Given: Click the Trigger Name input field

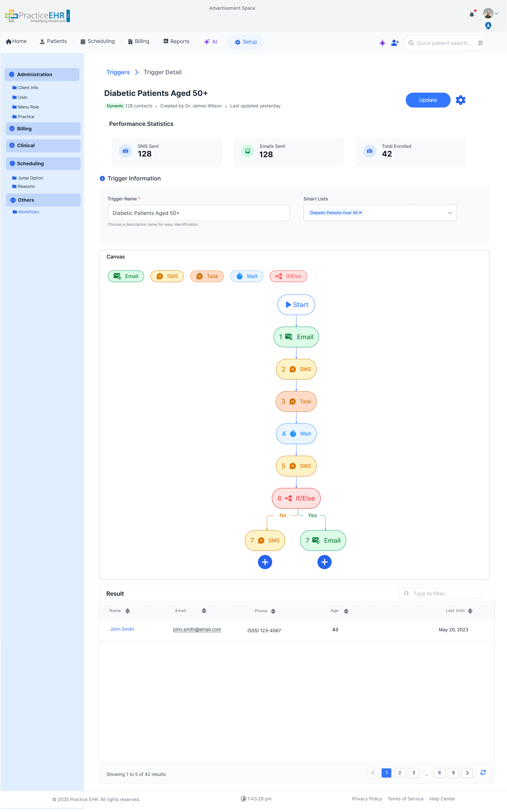Looking at the screenshot, I should click(198, 213).
